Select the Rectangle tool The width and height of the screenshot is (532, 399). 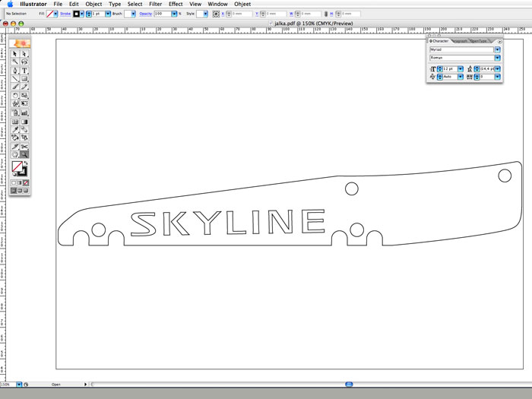[24, 78]
